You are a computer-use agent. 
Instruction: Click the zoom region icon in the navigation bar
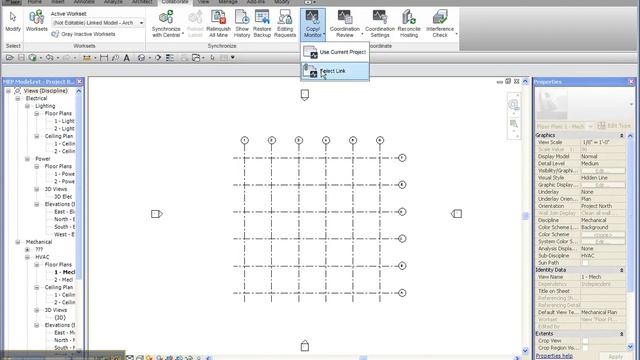pyautogui.click(x=513, y=123)
